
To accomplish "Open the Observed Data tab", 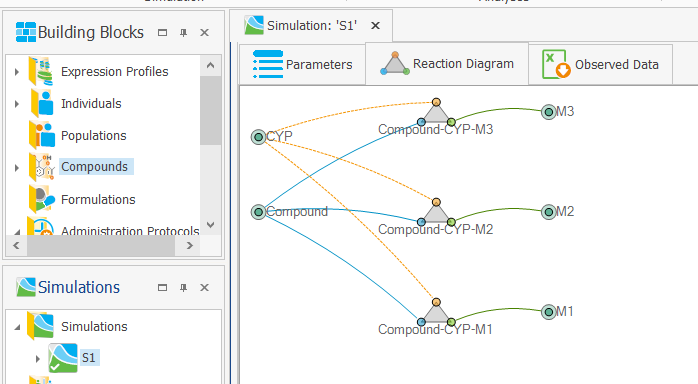I will [601, 65].
